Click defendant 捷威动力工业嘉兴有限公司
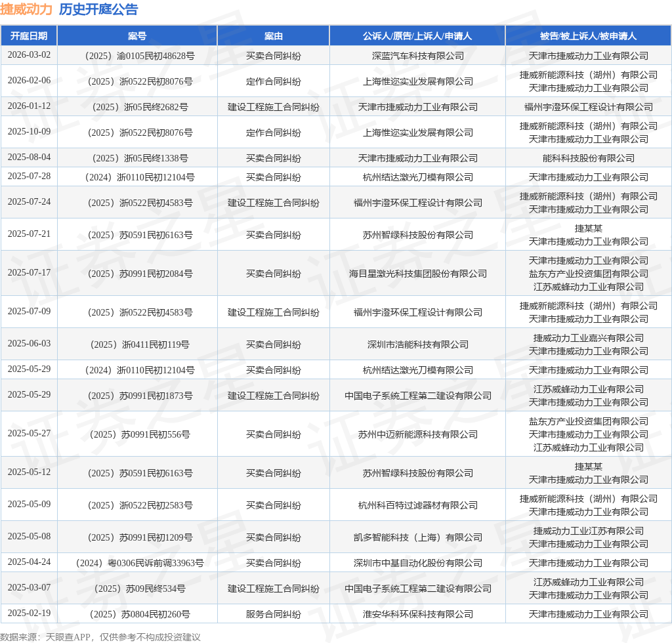 point(589,339)
